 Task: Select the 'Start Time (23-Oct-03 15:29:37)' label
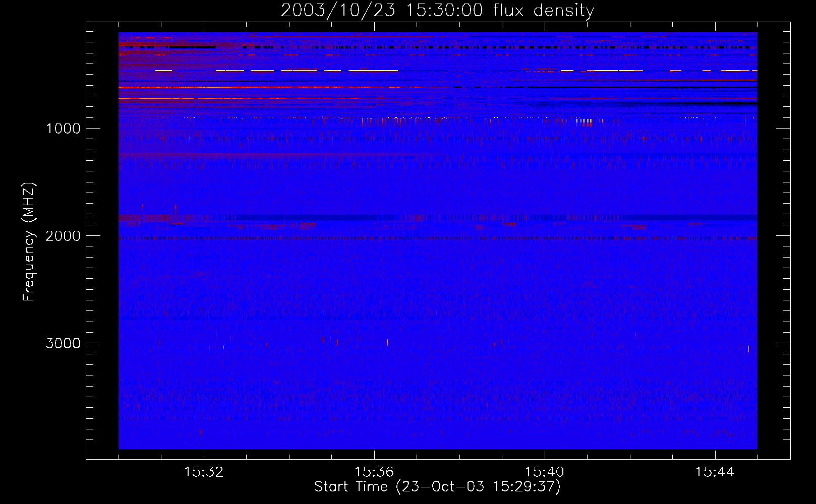[x=437, y=487]
